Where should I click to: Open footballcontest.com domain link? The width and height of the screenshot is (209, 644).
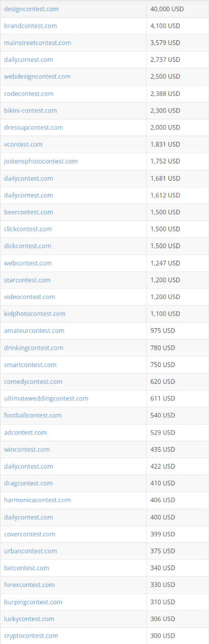[33, 415]
